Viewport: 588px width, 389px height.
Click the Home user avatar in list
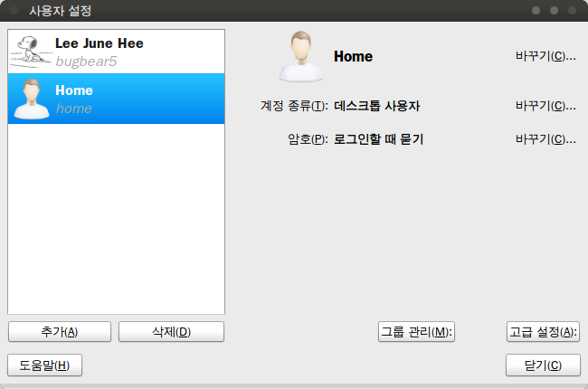pos(32,99)
